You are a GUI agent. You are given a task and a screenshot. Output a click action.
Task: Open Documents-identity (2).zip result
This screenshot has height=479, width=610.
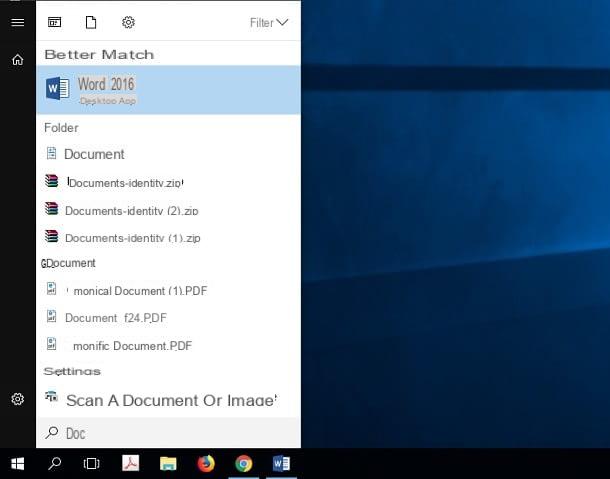coord(168,211)
